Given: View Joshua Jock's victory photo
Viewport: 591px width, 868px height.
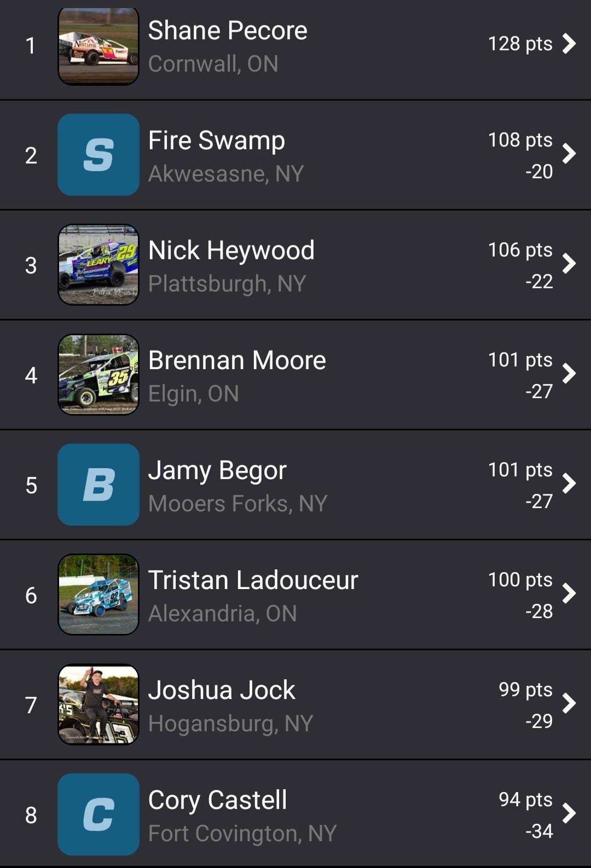Looking at the screenshot, I should pyautogui.click(x=99, y=704).
